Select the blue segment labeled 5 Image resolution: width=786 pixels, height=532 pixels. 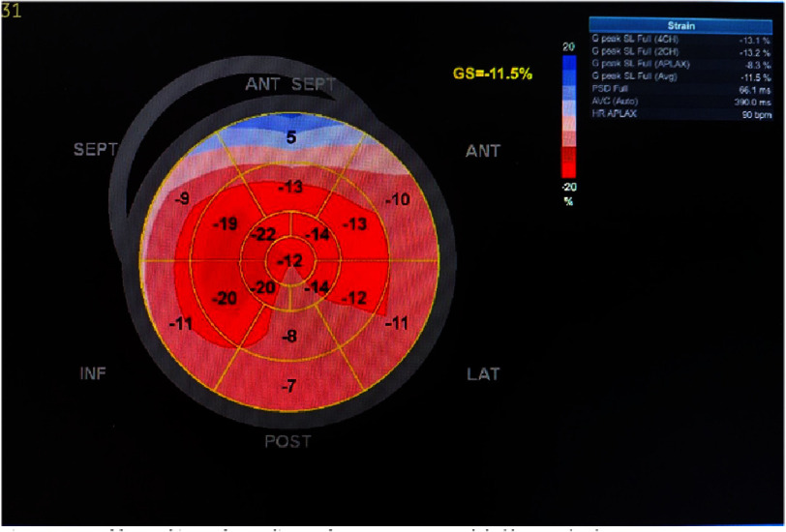coord(291,136)
